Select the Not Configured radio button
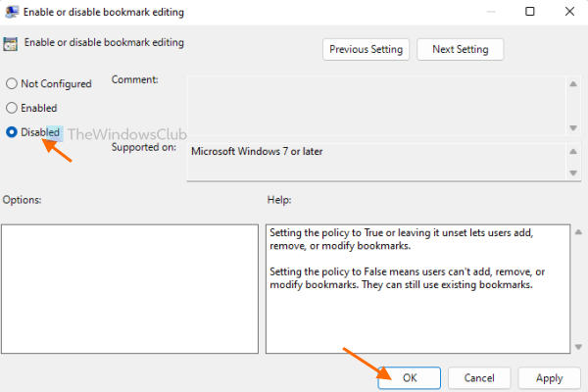 [13, 84]
